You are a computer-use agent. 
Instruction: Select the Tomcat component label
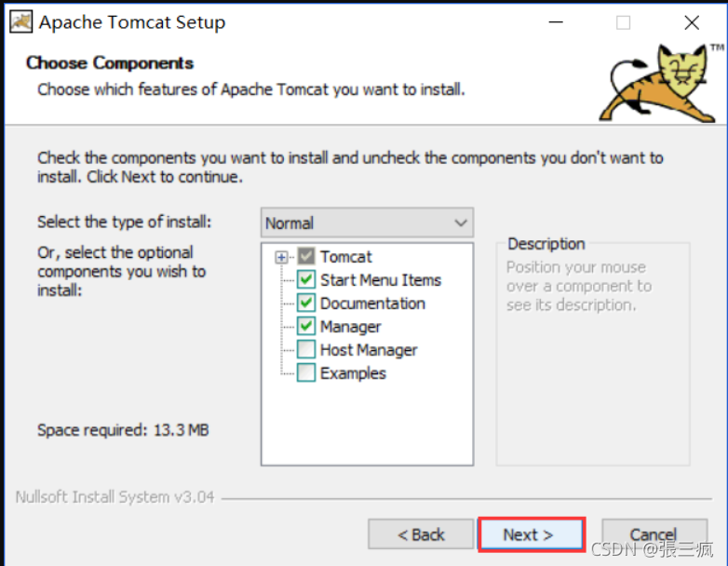pos(346,257)
